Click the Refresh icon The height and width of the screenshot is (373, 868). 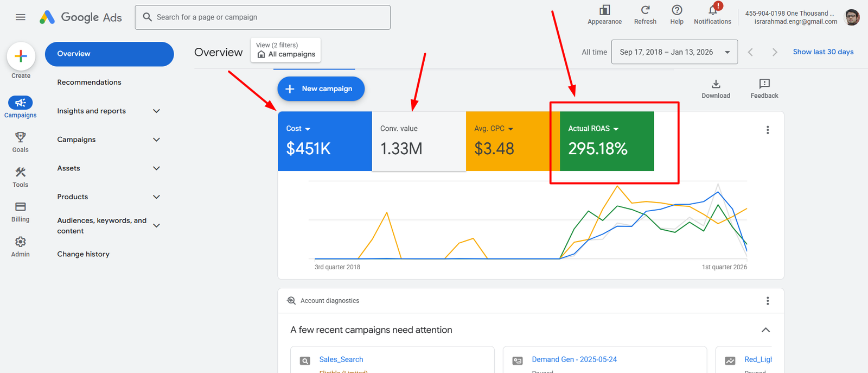pyautogui.click(x=645, y=10)
